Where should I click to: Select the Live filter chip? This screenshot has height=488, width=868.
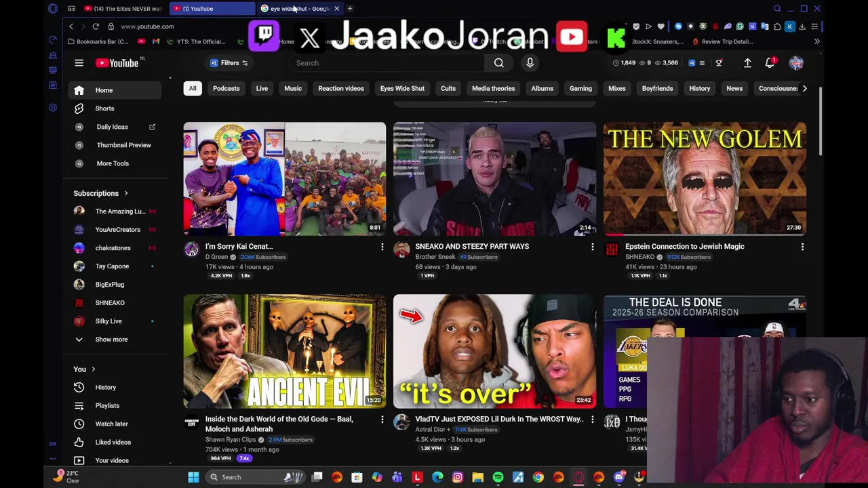(x=262, y=88)
